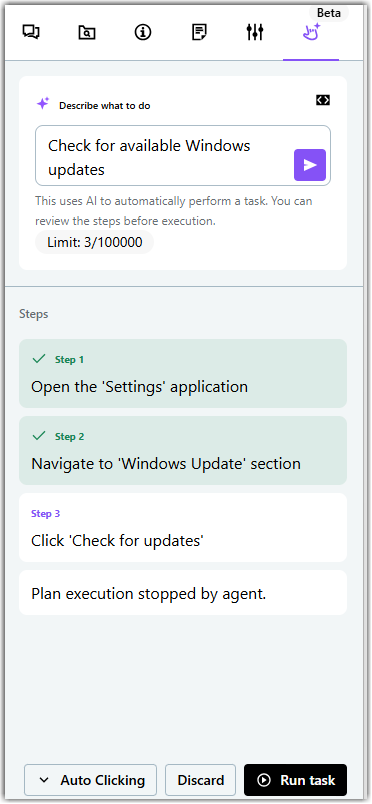372x804 pixels.
Task: Click the task description text field
Action: click(x=183, y=156)
